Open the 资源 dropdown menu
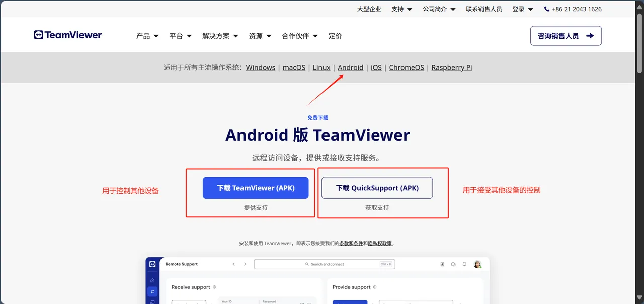The height and width of the screenshot is (304, 644). [260, 36]
